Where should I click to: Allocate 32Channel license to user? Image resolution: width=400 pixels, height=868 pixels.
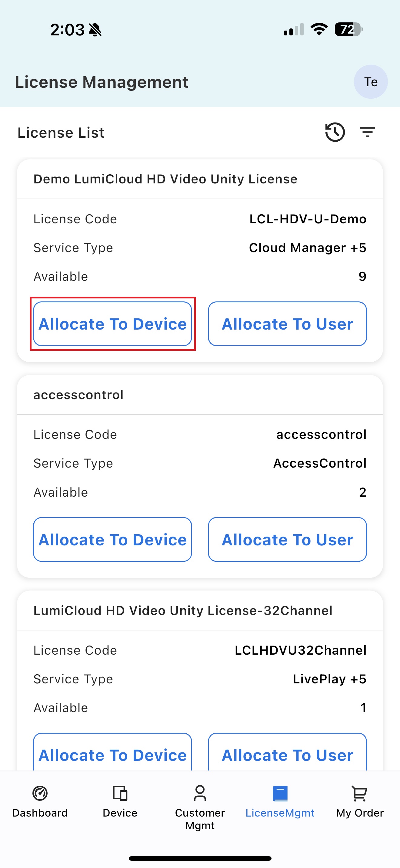coord(287,754)
